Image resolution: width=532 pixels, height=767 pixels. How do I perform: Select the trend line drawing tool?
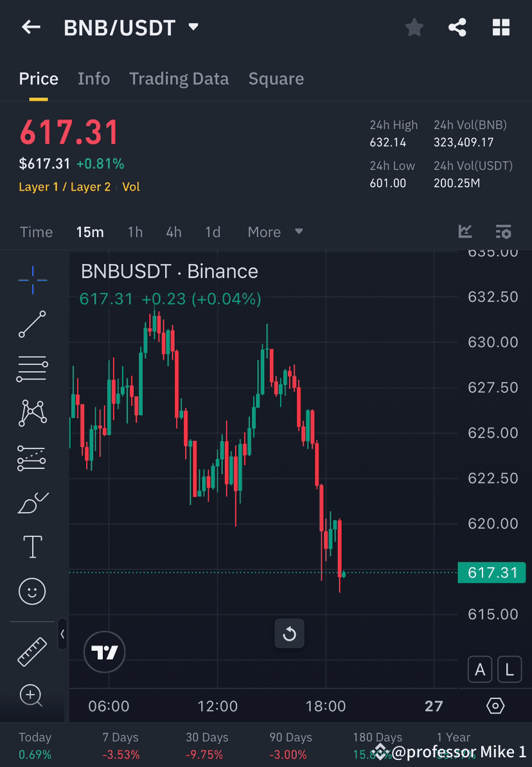point(32,324)
